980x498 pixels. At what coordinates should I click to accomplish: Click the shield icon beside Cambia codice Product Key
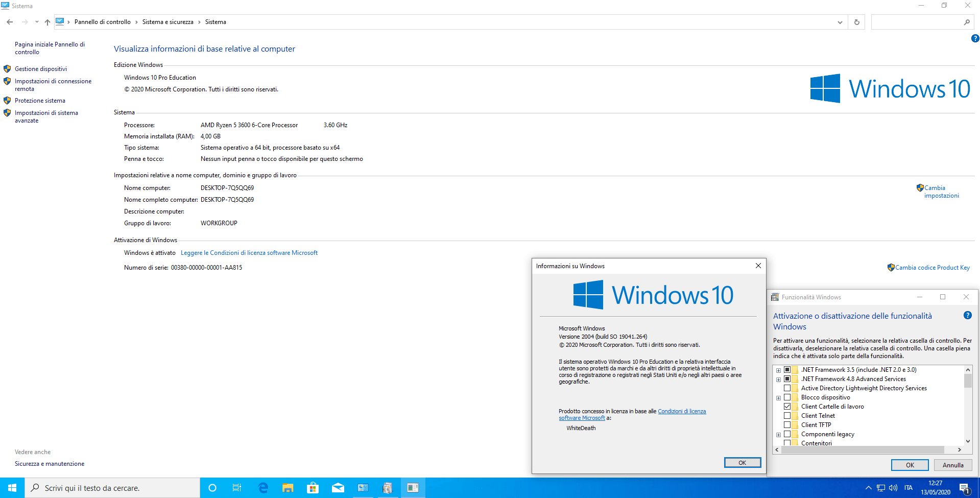click(891, 267)
